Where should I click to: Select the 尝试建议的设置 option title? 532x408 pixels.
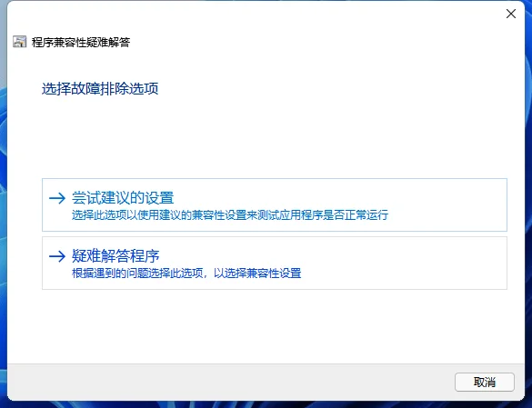[123, 198]
